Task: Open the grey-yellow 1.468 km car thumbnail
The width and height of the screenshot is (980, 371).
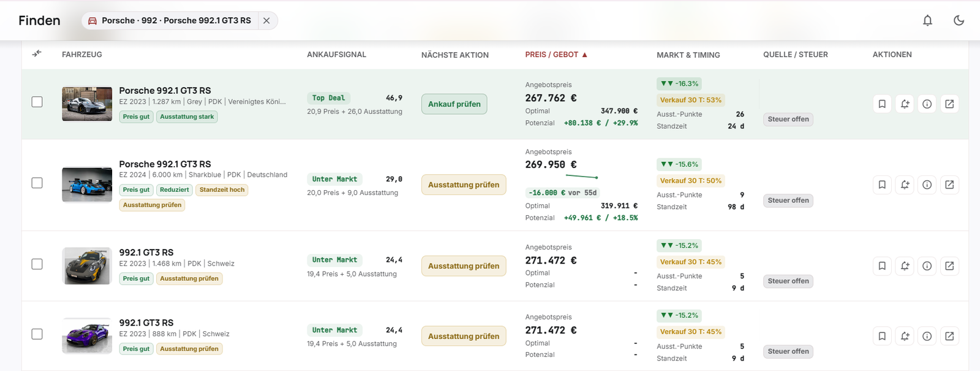Action: pyautogui.click(x=87, y=266)
